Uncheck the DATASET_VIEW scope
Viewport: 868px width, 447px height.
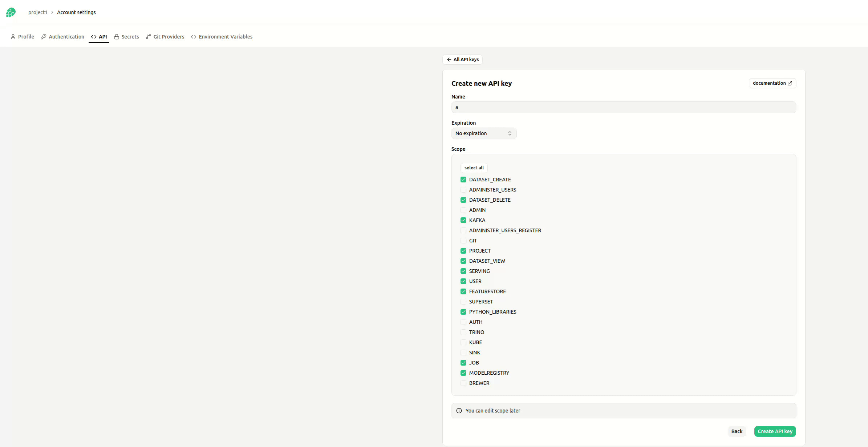(463, 261)
